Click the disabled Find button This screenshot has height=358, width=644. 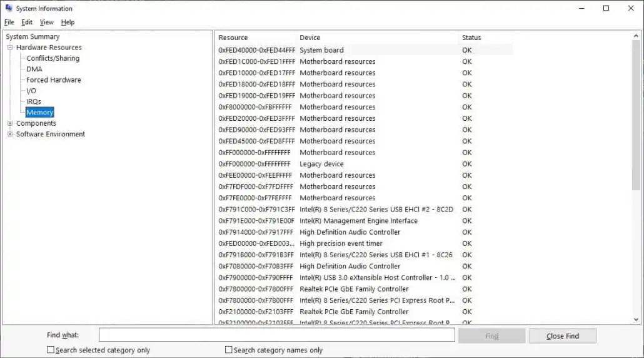[491, 336]
